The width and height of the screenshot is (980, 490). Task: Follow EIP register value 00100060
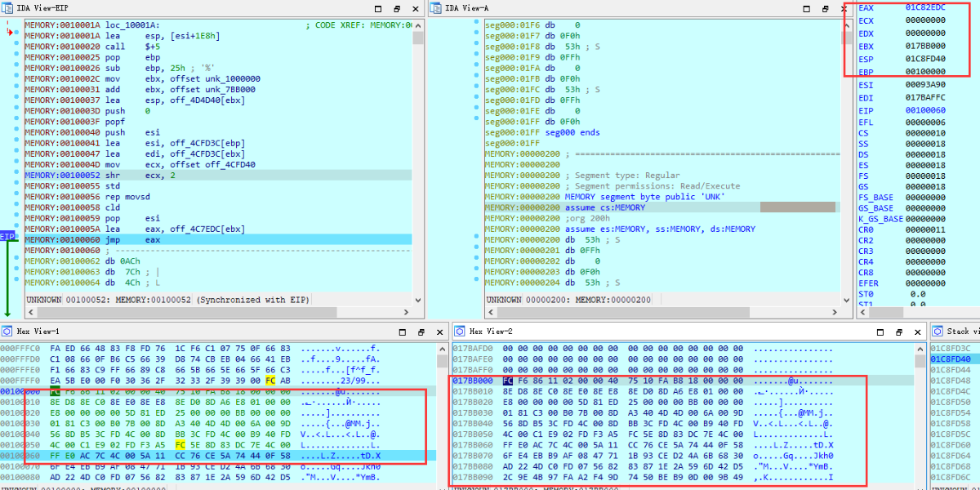[926, 110]
